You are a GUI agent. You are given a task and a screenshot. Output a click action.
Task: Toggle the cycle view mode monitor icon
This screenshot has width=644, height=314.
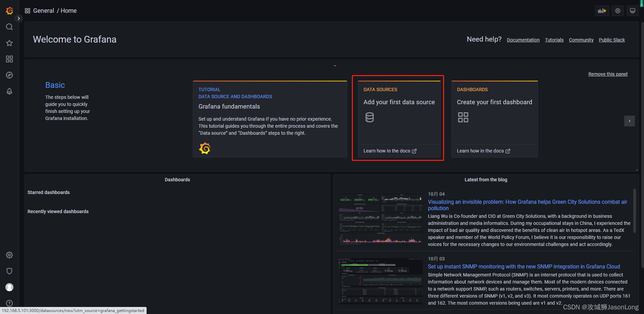633,11
